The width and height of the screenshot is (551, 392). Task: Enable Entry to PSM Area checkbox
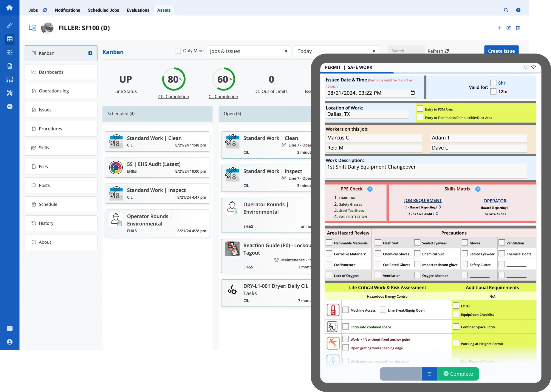pyautogui.click(x=420, y=109)
